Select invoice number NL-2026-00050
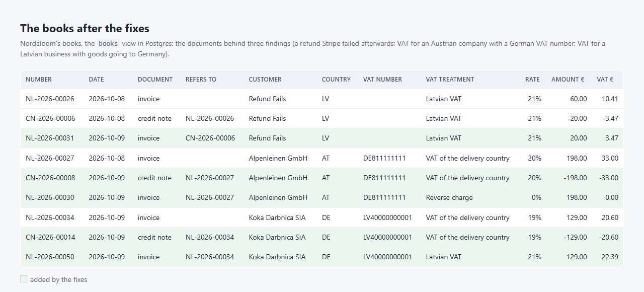 click(x=50, y=257)
